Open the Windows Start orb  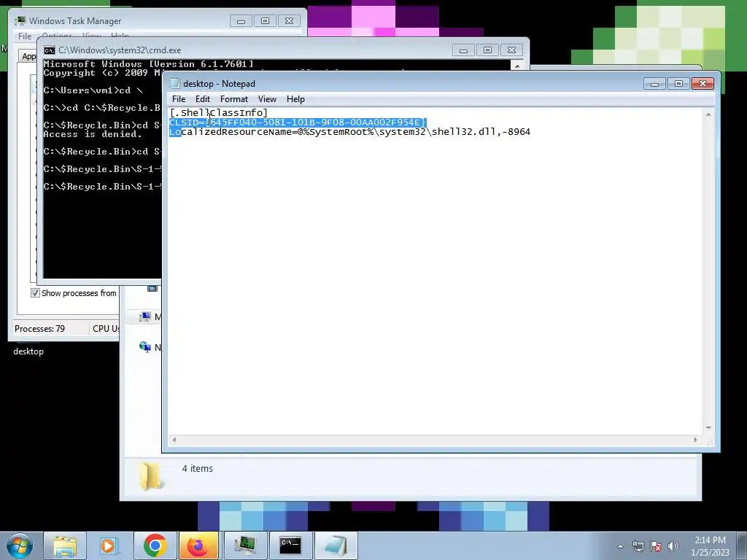19,545
